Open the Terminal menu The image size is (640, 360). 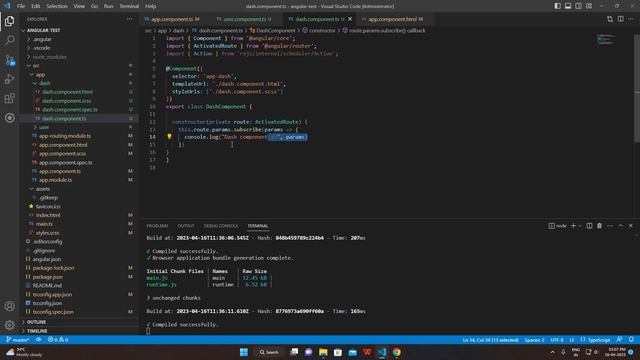(129, 6)
